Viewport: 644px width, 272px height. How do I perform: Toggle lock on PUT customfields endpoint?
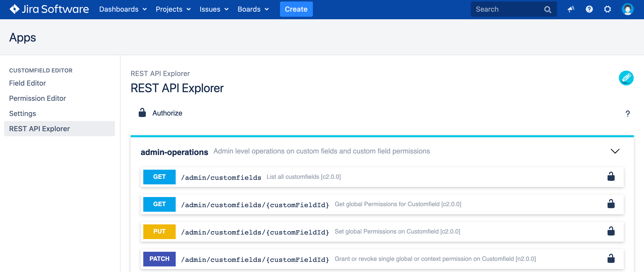(x=611, y=231)
